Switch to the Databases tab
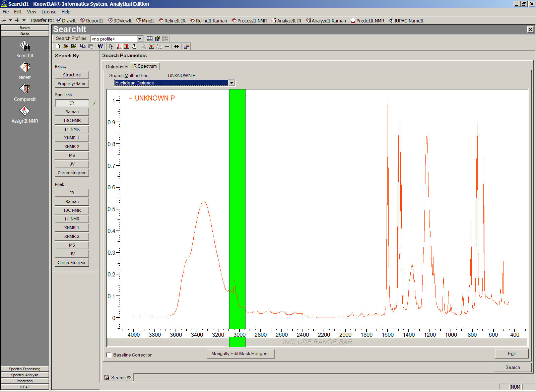 click(117, 67)
